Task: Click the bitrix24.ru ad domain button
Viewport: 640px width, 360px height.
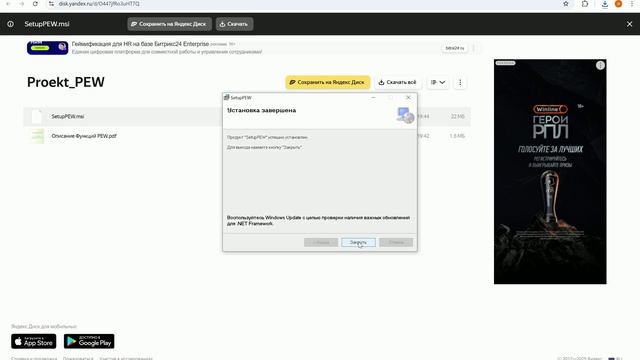Action: pyautogui.click(x=455, y=48)
